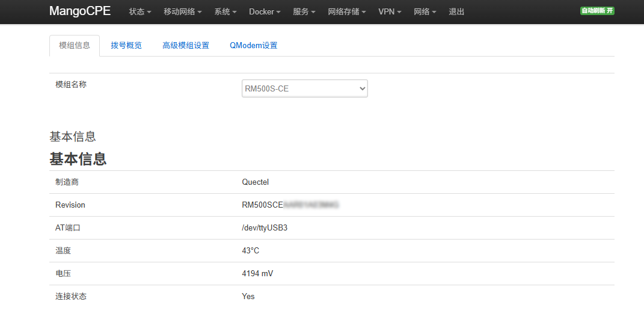Click the 4194 mV voltage value
Screen dimensions: 644x328
pos(257,274)
